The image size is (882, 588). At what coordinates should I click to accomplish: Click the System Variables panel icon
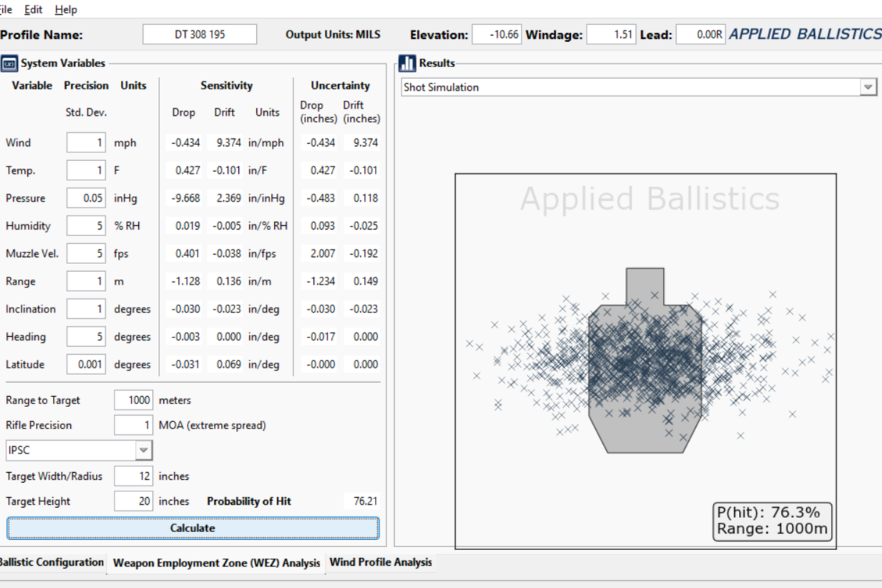pos(9,64)
